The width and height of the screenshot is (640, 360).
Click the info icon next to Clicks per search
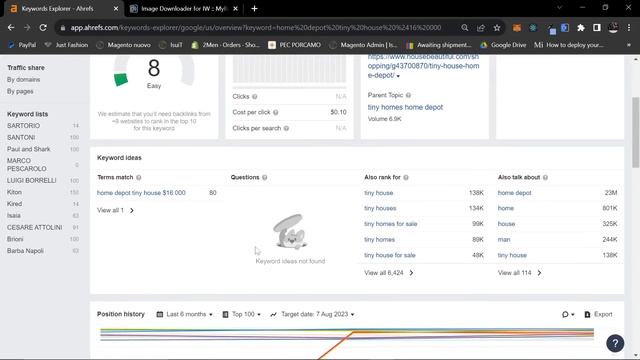[286, 128]
